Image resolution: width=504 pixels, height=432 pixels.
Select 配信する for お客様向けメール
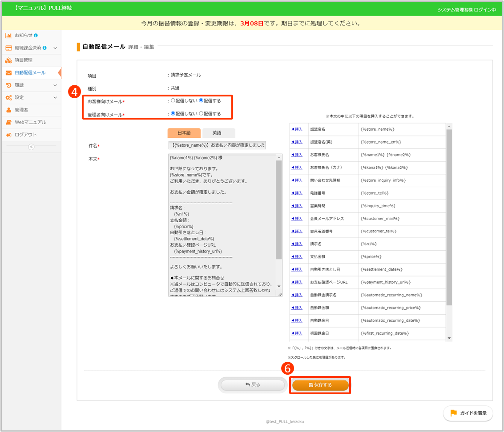(201, 101)
